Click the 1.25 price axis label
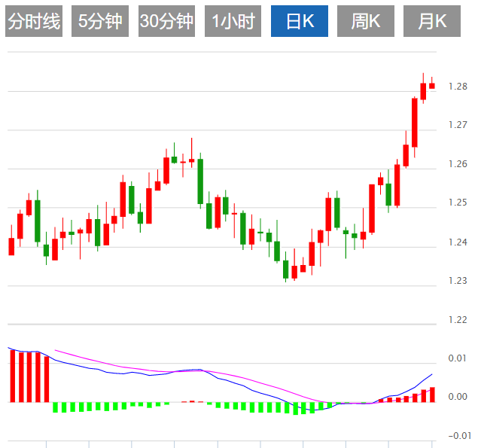478x448 pixels. tap(458, 203)
